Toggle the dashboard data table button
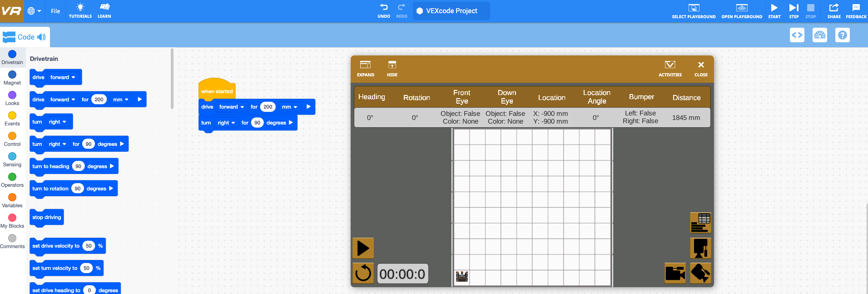The height and width of the screenshot is (294, 868). click(700, 222)
